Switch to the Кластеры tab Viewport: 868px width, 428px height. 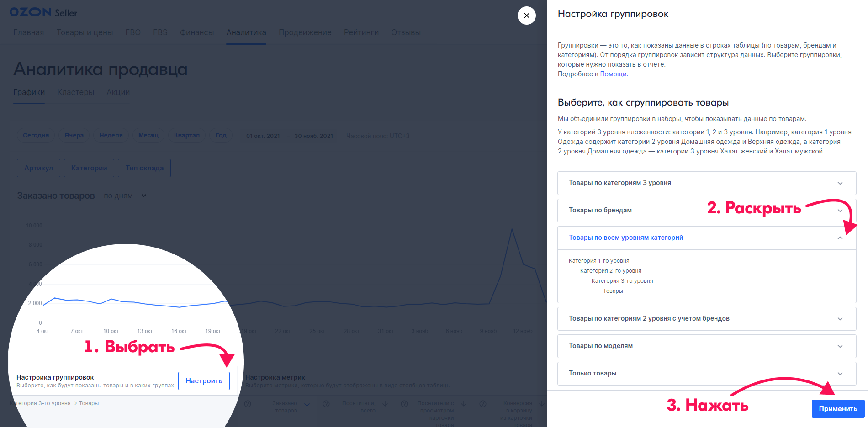pos(75,92)
